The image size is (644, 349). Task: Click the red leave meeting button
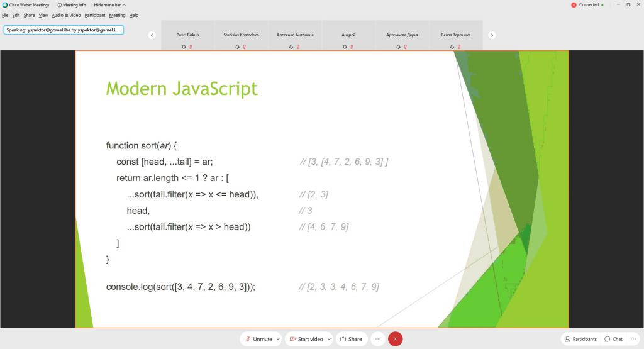[395, 339]
